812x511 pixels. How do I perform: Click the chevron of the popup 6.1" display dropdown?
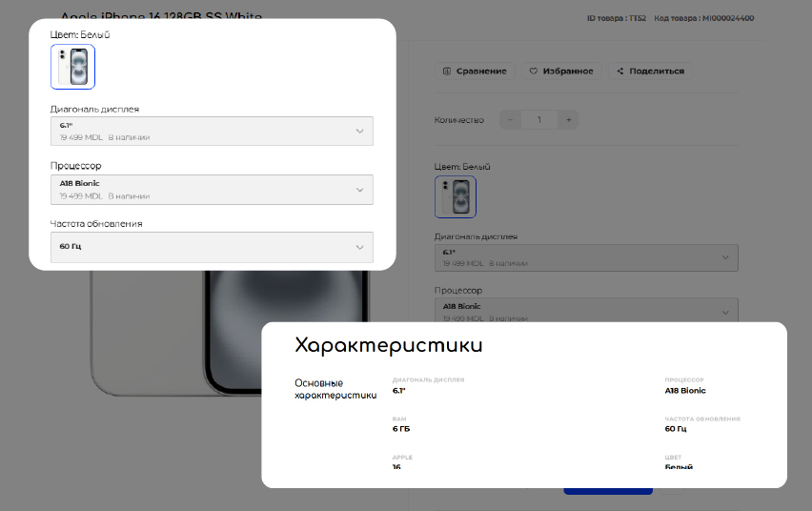(359, 132)
